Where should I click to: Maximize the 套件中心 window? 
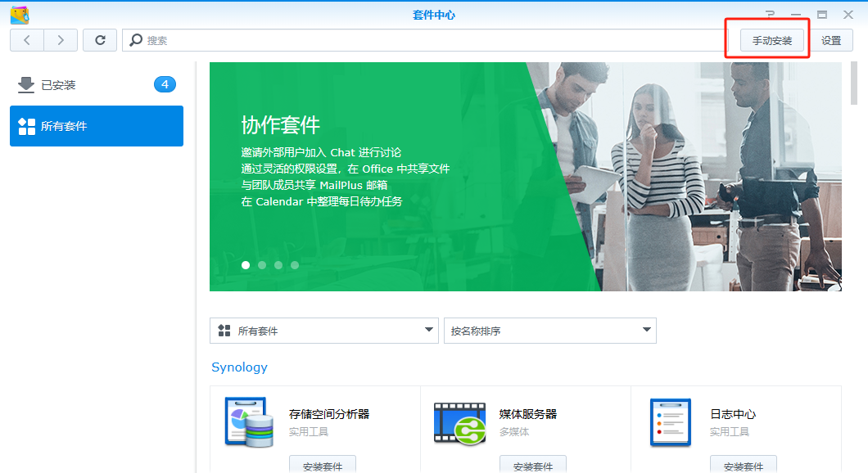(x=822, y=15)
